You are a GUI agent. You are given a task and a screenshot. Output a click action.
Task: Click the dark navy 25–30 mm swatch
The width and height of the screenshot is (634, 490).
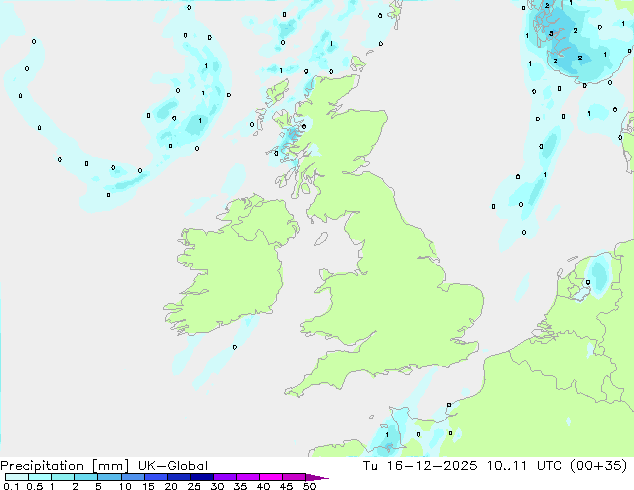pos(201,477)
